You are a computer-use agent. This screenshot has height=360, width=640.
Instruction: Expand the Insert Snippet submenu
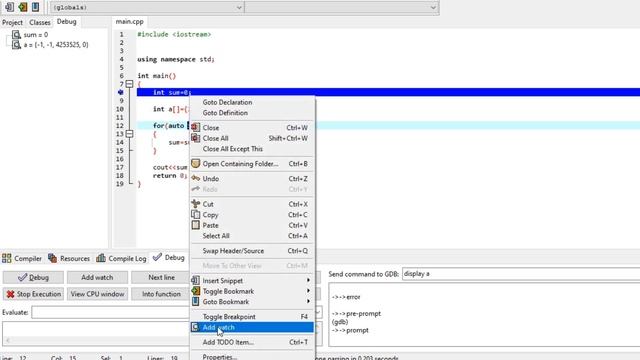(252, 281)
